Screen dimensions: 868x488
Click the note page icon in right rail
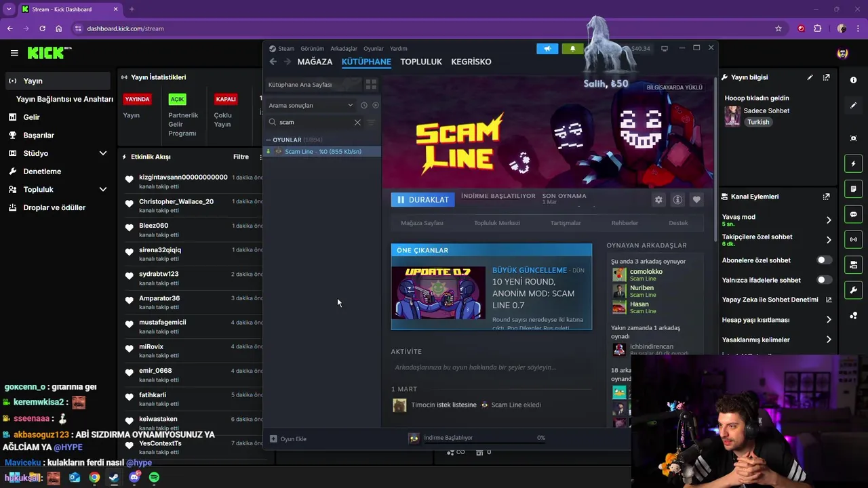pos(853,188)
